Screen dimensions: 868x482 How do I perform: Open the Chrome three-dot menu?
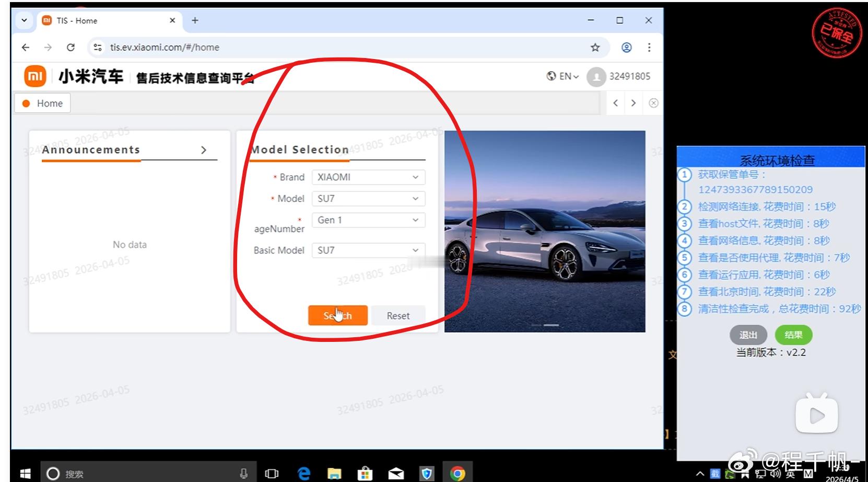pyautogui.click(x=649, y=48)
